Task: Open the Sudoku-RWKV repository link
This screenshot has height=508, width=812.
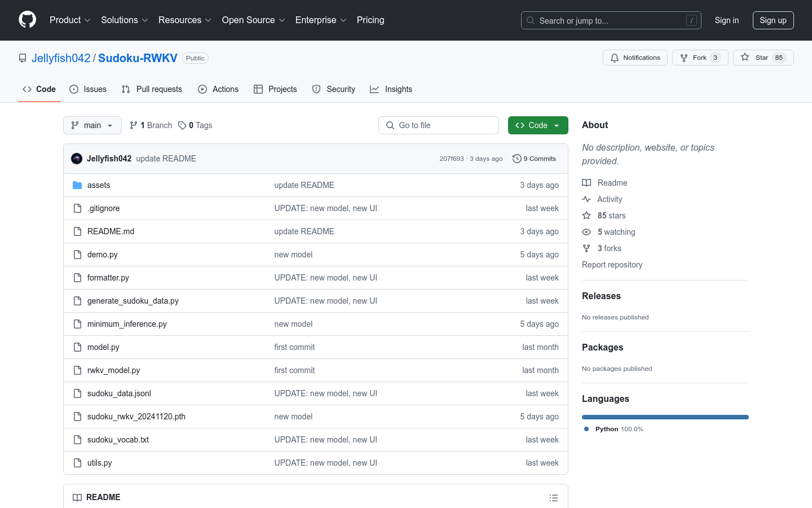Action: (x=138, y=58)
